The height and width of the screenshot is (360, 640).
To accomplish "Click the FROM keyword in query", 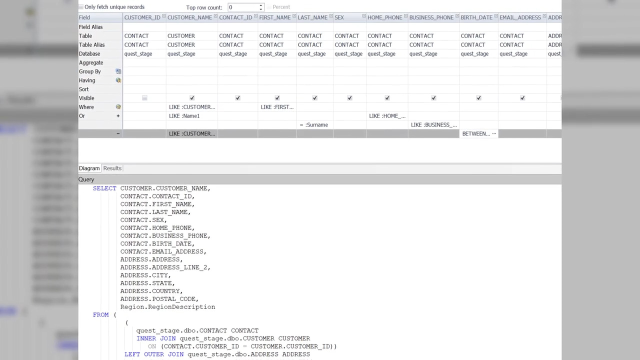I will click(x=101, y=315).
